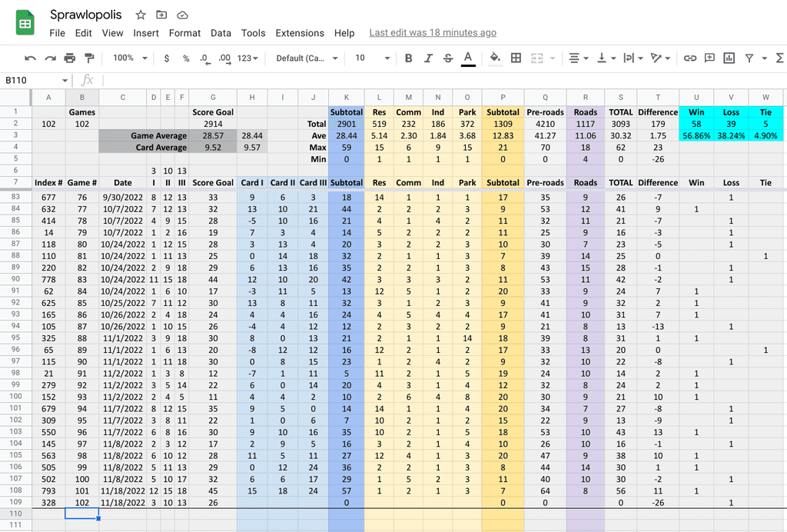Open the Extensions menu

tap(300, 33)
